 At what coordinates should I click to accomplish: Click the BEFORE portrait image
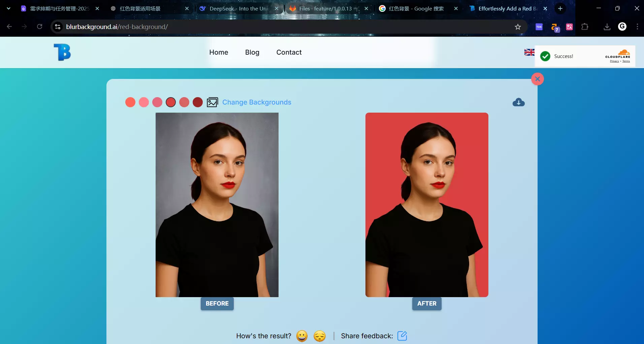tap(217, 205)
